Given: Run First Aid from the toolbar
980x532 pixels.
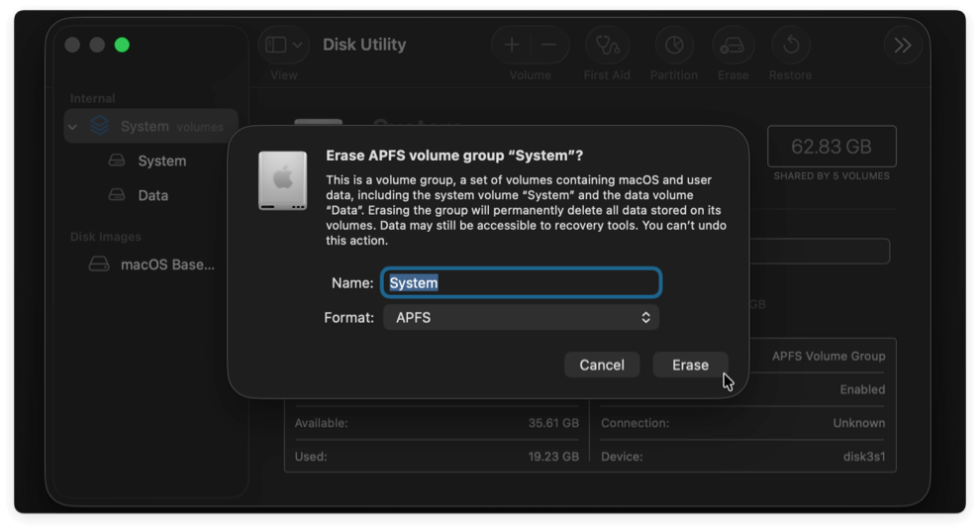Looking at the screenshot, I should 607,45.
